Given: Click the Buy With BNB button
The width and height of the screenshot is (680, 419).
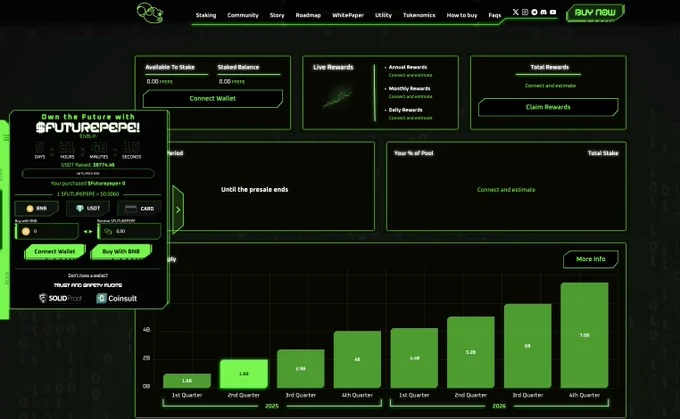Looking at the screenshot, I should click(x=121, y=252).
